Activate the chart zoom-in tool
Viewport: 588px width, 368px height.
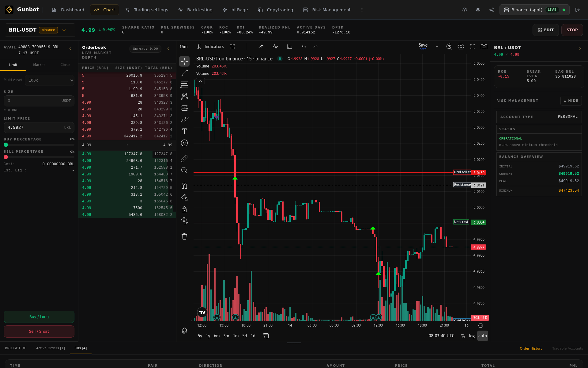[184, 170]
